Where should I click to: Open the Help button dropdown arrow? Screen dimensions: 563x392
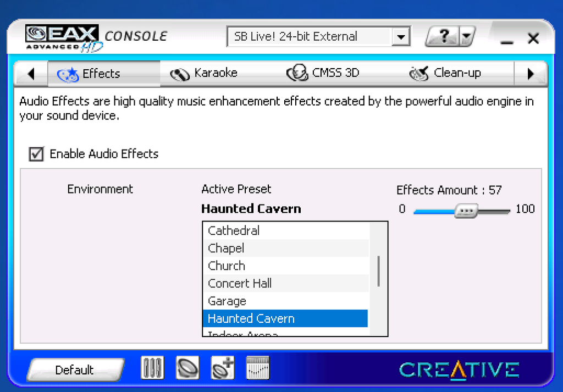pos(467,36)
